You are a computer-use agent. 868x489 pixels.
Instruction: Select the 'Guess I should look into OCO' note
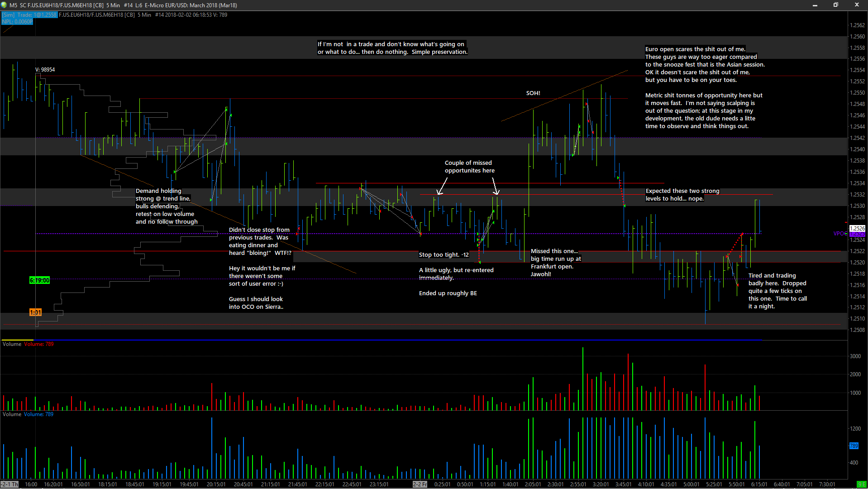coord(256,303)
